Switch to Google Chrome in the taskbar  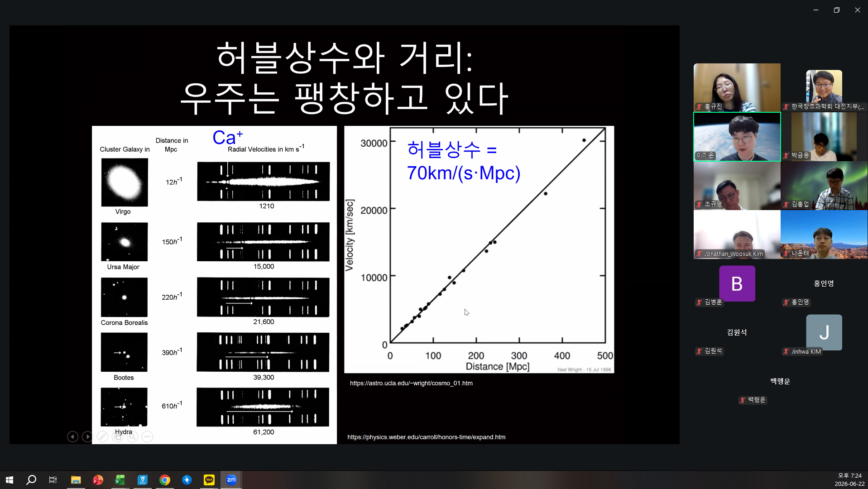(x=165, y=479)
